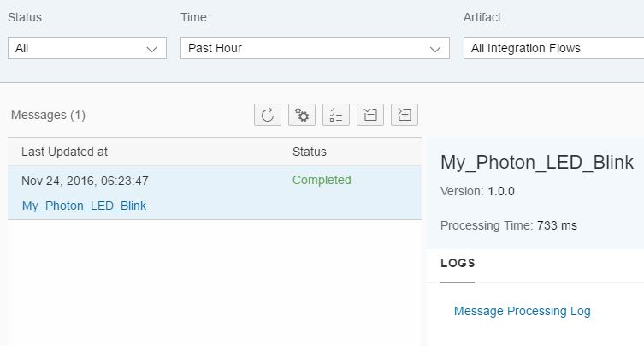Click the green Completed status text
This screenshot has width=644, height=346.
[322, 180]
